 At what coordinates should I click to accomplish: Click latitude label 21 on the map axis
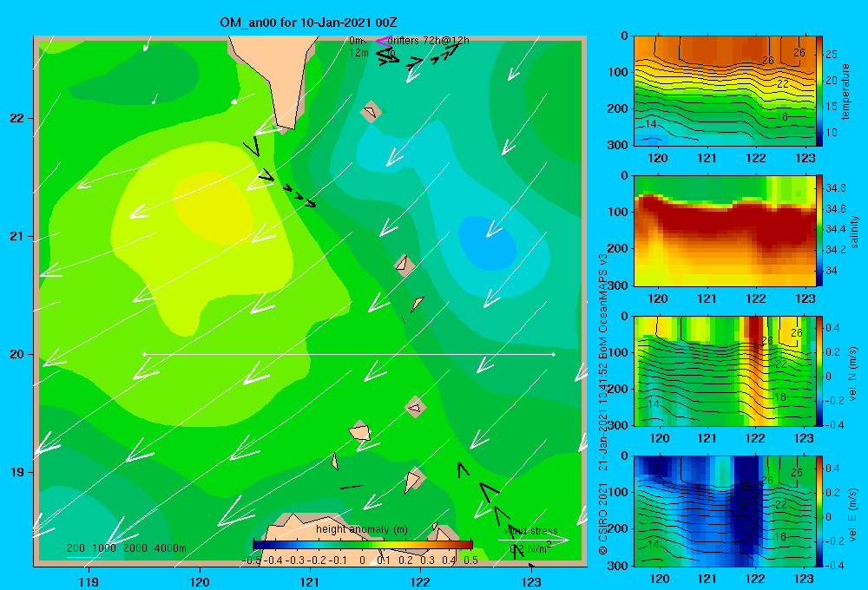click(x=16, y=236)
